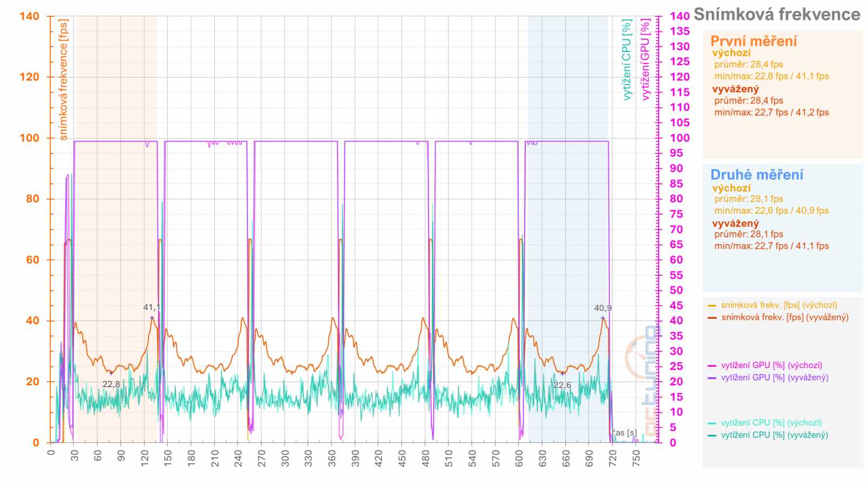This screenshot has height=489, width=868.
Task: Click výchozí label under První měření
Action: point(731,53)
